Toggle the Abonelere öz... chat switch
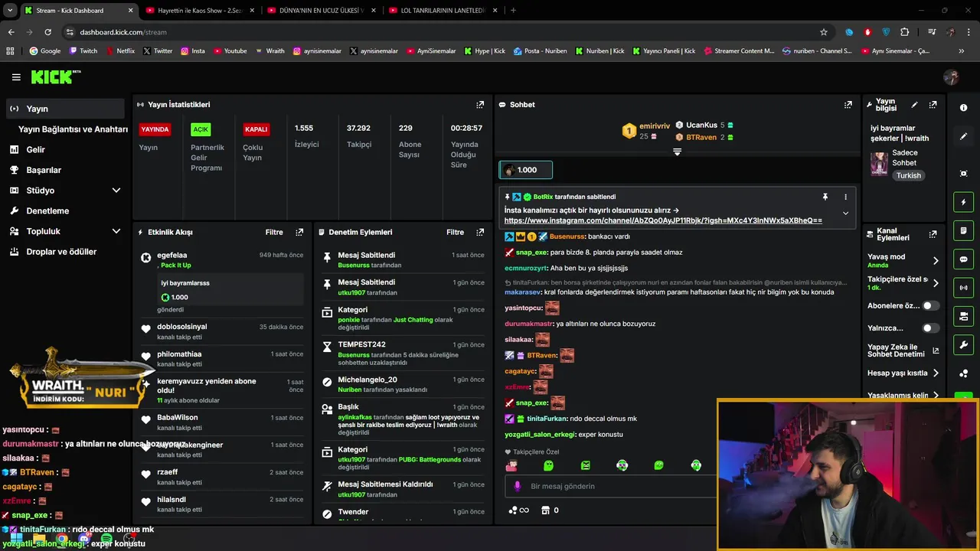The image size is (980, 551). pyautogui.click(x=930, y=305)
